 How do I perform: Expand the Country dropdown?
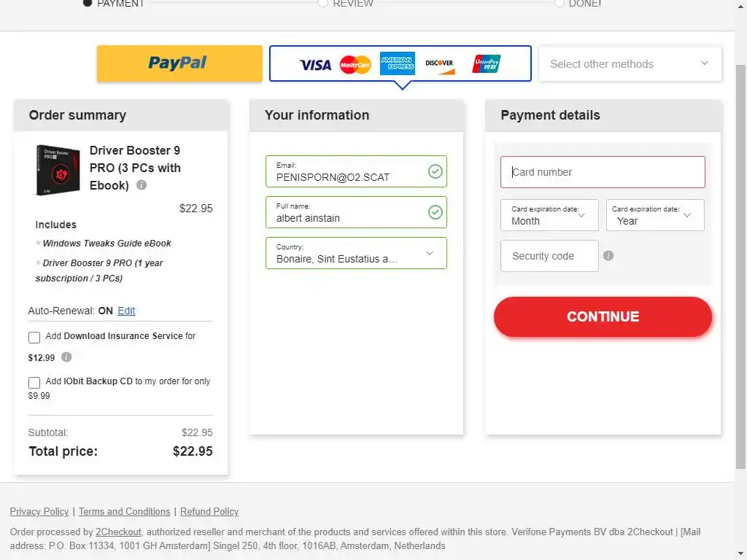pyautogui.click(x=356, y=253)
